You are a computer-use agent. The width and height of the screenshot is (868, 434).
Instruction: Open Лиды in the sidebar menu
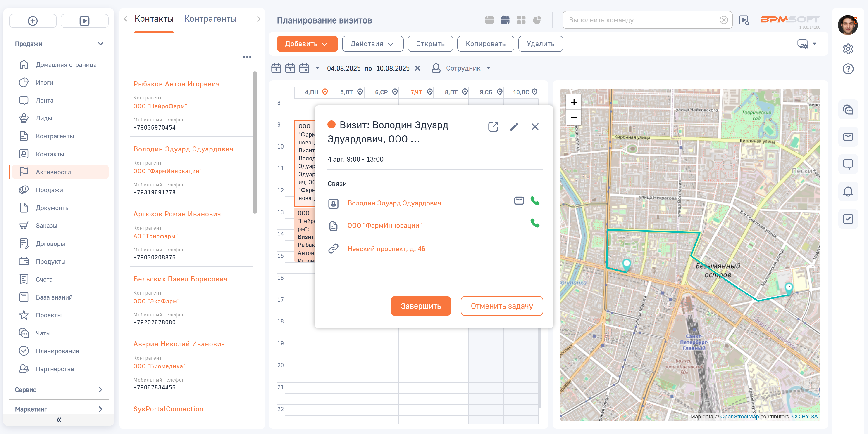44,118
